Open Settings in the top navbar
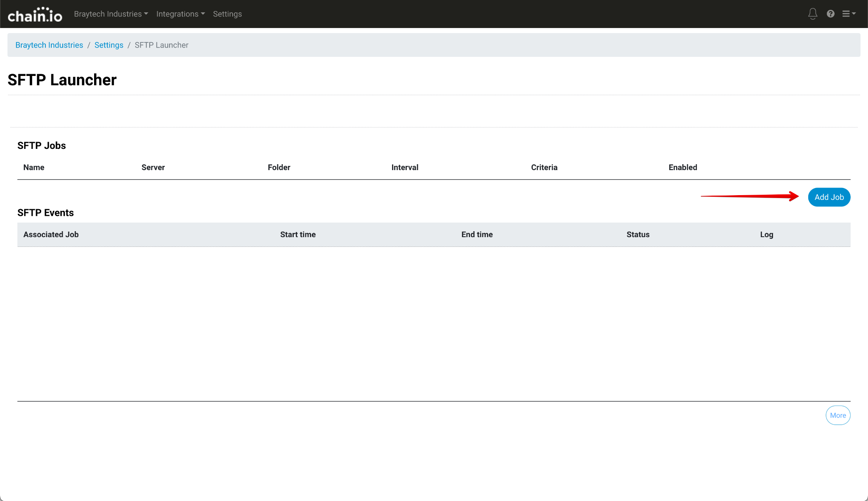Image resolution: width=868 pixels, height=501 pixels. (x=227, y=14)
